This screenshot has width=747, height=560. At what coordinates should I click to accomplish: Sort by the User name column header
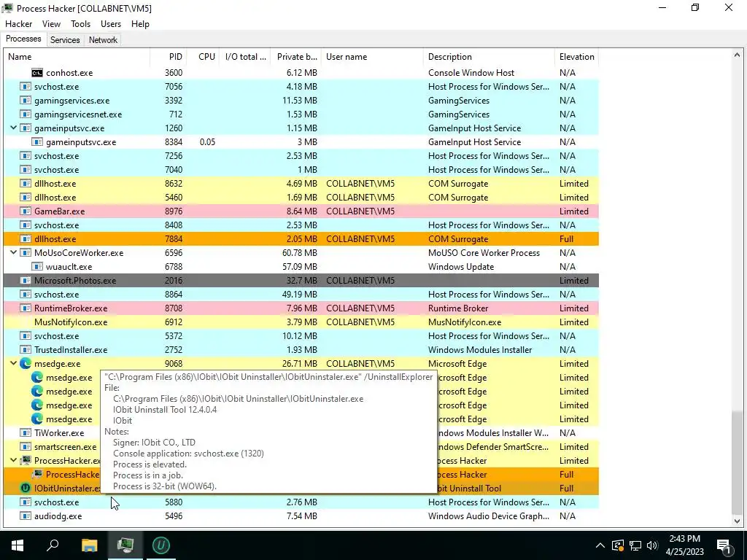372,57
